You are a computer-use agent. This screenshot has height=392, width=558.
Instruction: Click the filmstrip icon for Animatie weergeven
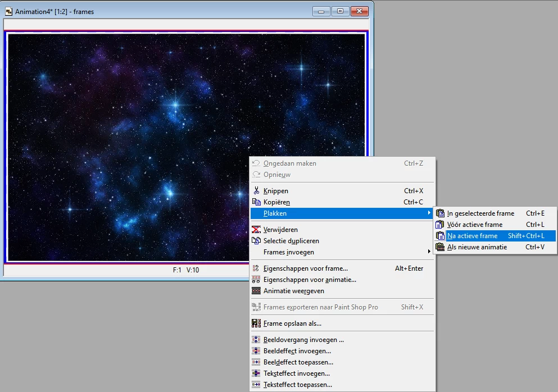(256, 291)
